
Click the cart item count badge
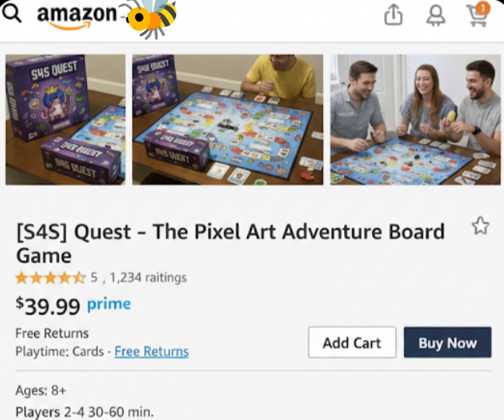(483, 9)
